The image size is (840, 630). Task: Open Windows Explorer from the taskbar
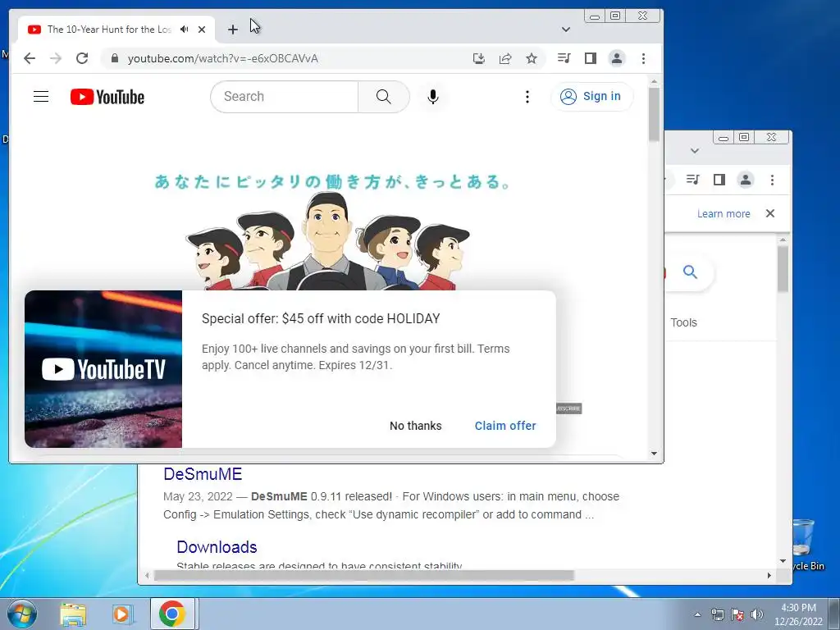click(73, 614)
